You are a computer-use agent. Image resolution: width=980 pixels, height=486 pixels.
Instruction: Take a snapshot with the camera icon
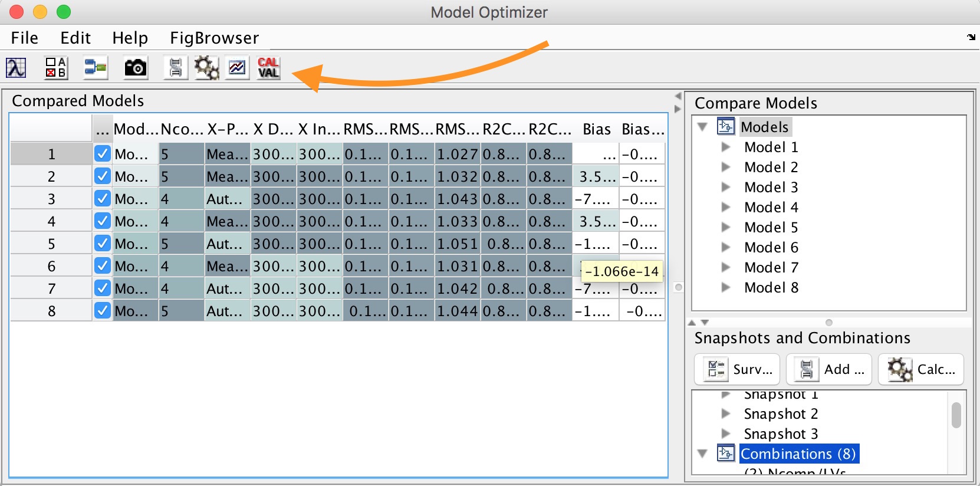(135, 68)
